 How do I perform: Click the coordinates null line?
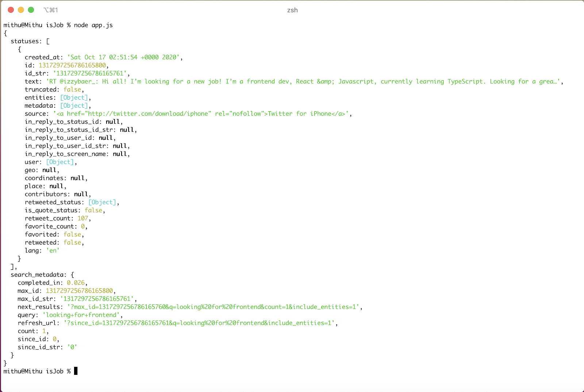[x=56, y=178]
